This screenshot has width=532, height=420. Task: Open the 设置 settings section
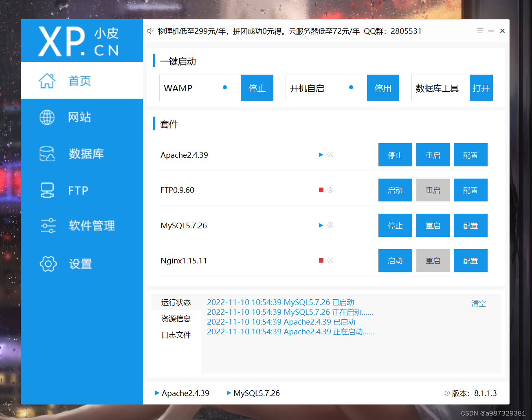coord(82,264)
